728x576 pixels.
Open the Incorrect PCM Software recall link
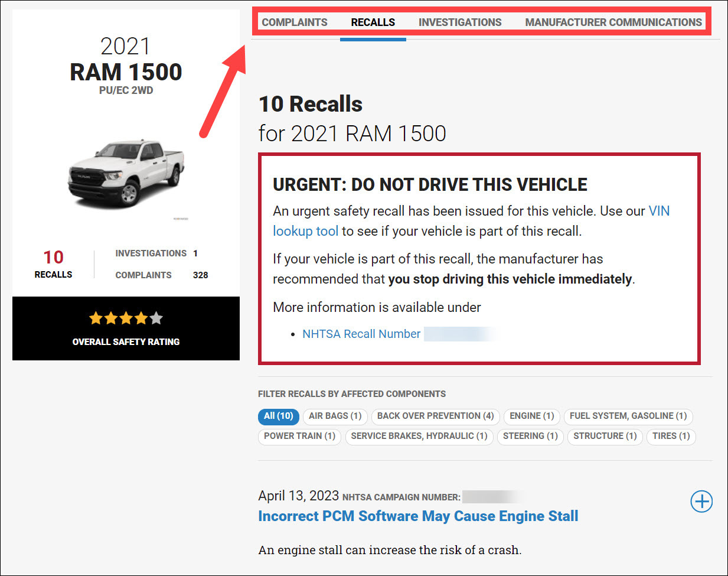pos(417,516)
